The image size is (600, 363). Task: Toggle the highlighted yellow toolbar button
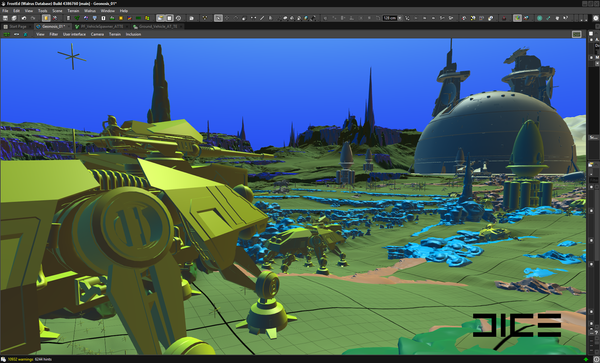(x=46, y=18)
